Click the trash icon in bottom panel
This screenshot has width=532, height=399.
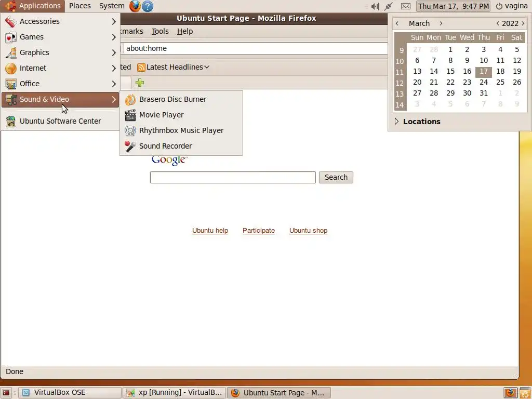coord(525,393)
